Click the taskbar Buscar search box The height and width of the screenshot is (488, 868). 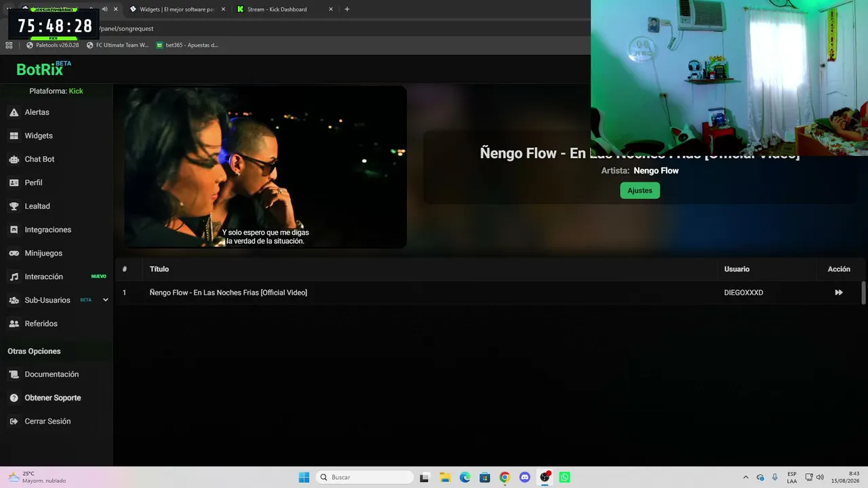(365, 477)
